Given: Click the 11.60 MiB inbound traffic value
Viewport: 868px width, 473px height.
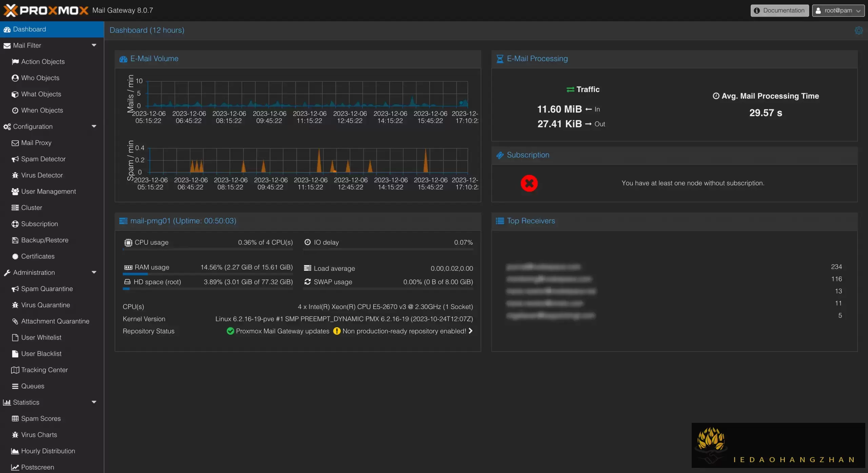Looking at the screenshot, I should click(x=559, y=109).
